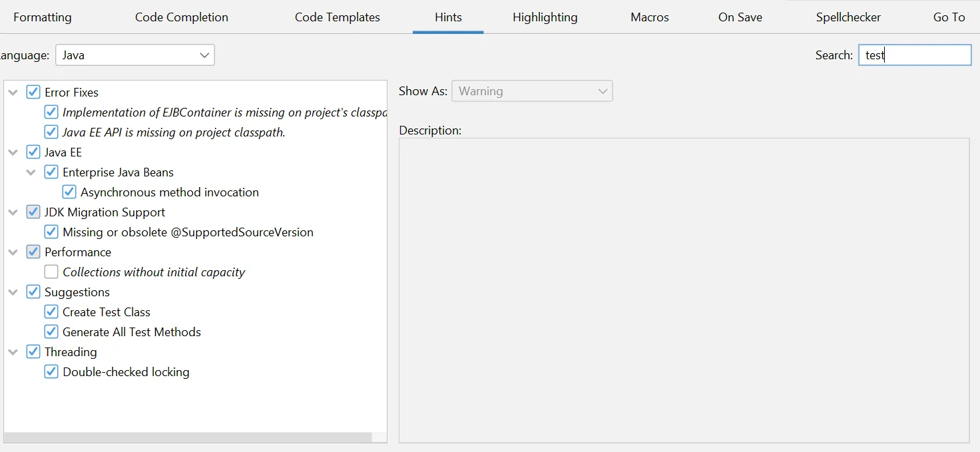Select the Generate All Test Methods item
The height and width of the screenshot is (452, 980).
tap(131, 332)
